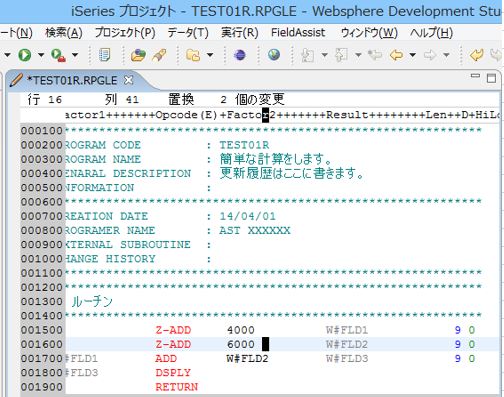Click the earth globe browser icon
The width and height of the screenshot is (504, 397).
(x=274, y=54)
